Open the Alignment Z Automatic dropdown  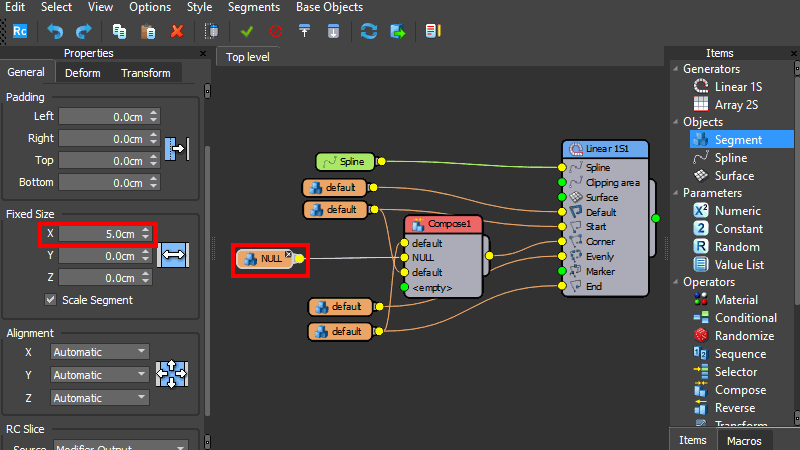pyautogui.click(x=99, y=398)
